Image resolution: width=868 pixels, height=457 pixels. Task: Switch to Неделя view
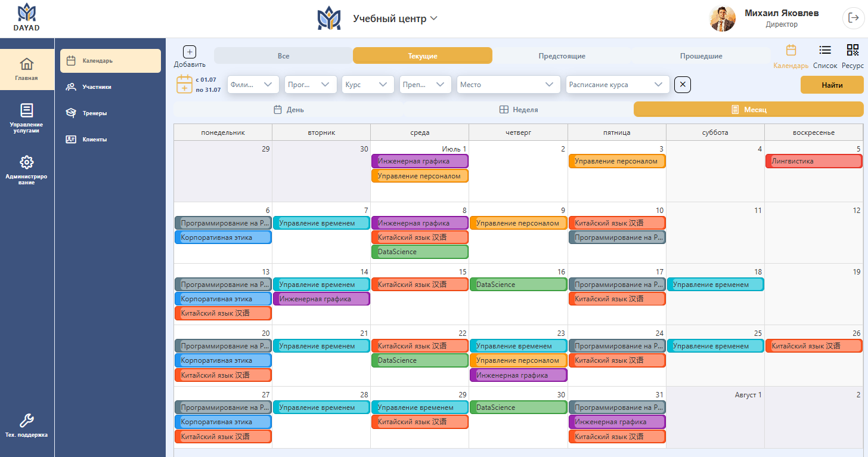pyautogui.click(x=518, y=109)
